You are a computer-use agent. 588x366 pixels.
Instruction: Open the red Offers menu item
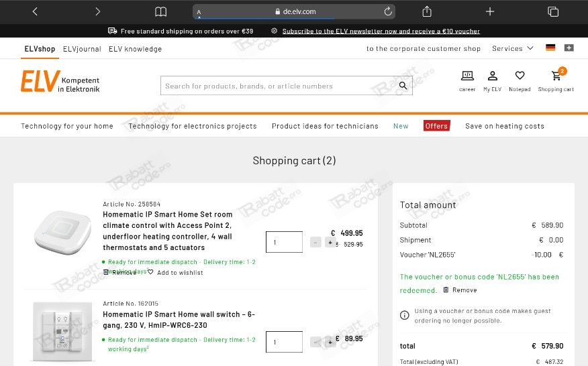pos(436,126)
